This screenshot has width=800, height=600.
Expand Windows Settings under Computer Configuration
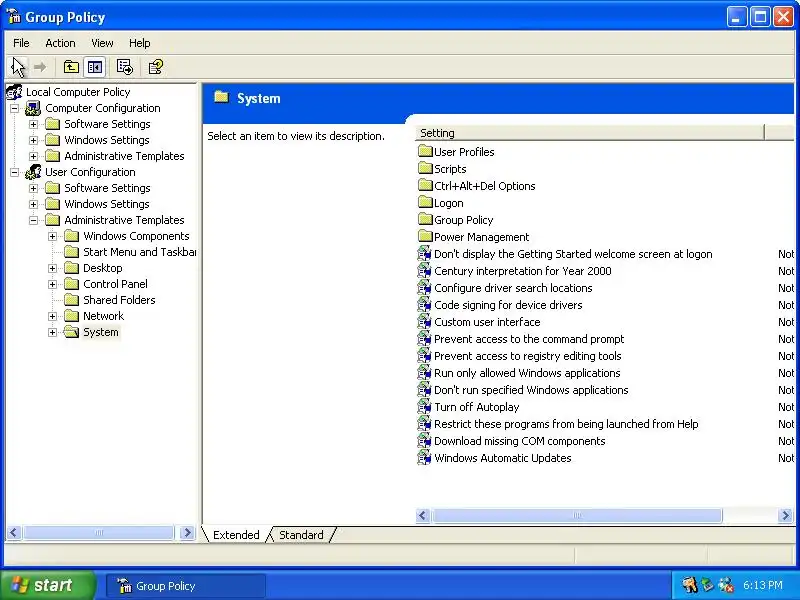tap(33, 140)
